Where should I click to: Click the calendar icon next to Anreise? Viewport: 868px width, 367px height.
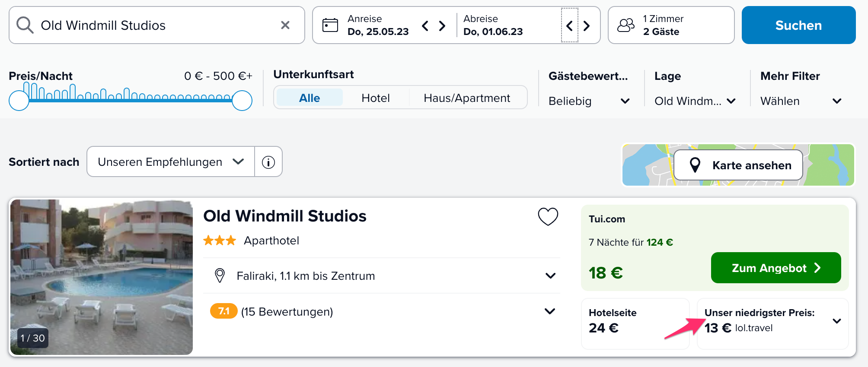pyautogui.click(x=330, y=25)
